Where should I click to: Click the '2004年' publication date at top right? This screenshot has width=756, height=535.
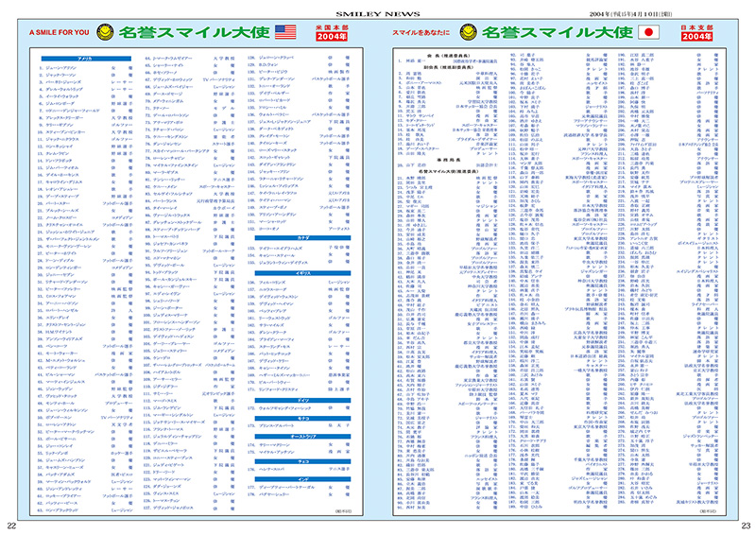click(630, 14)
